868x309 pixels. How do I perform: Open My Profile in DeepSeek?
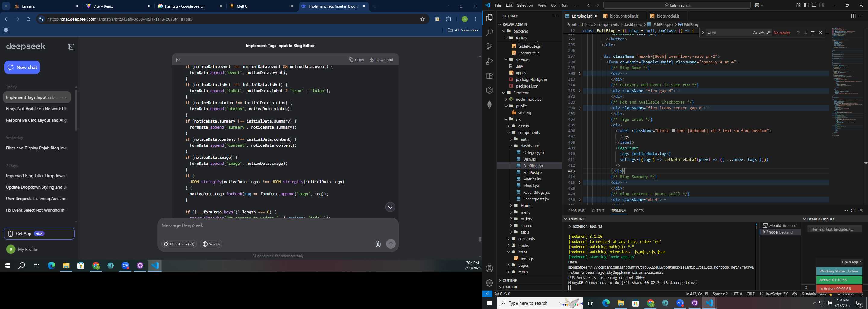coord(22,249)
